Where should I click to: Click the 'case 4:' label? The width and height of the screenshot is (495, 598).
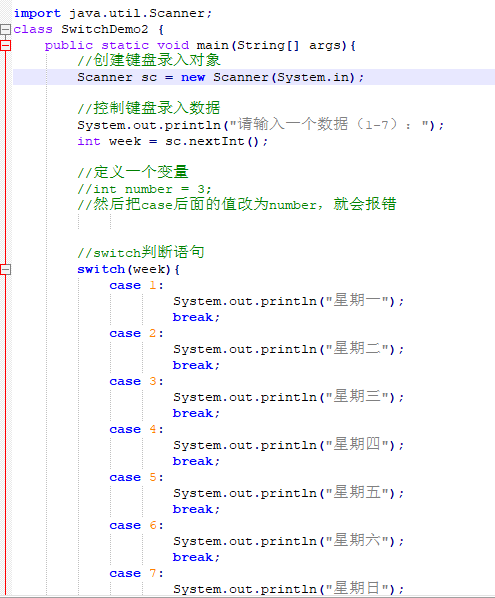pos(137,429)
